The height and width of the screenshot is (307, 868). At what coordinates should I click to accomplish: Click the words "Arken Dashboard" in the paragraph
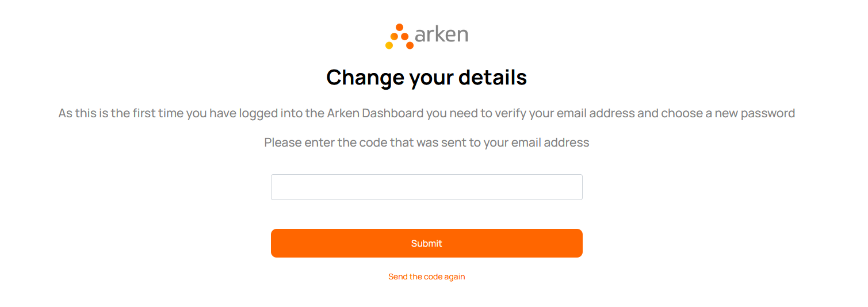pos(375,113)
